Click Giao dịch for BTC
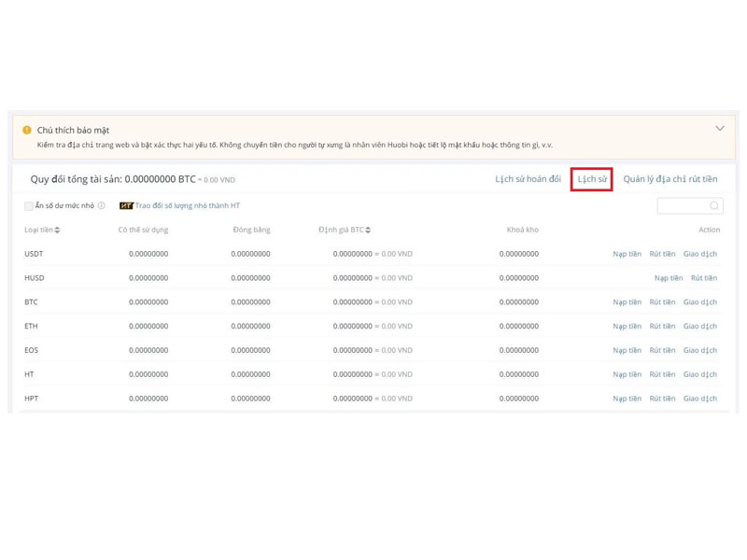The height and width of the screenshot is (560, 747). point(699,301)
